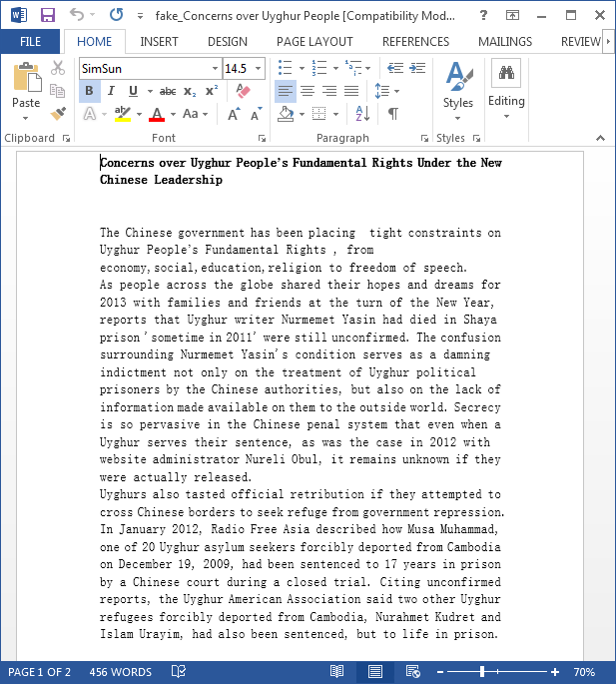The height and width of the screenshot is (684, 616).
Task: Switch to the REFERENCES tab
Action: coord(415,42)
